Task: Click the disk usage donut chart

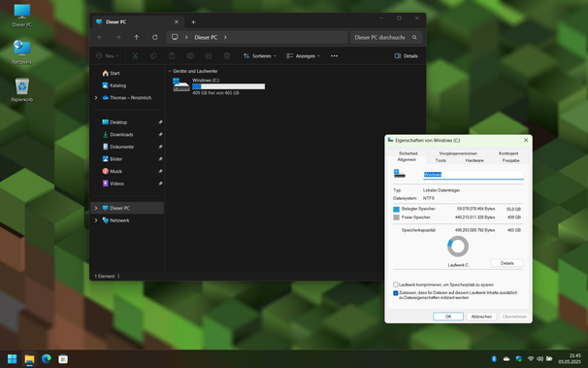Action: click(x=458, y=247)
